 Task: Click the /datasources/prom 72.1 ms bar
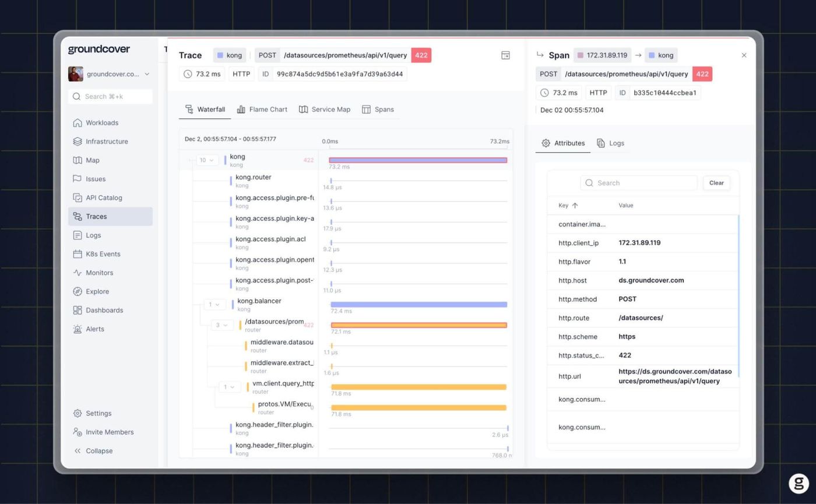pyautogui.click(x=418, y=325)
